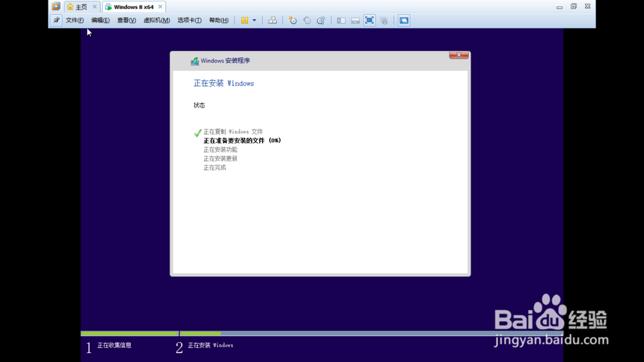Open the 编辑(E) menu
The image size is (644, 362).
click(100, 20)
